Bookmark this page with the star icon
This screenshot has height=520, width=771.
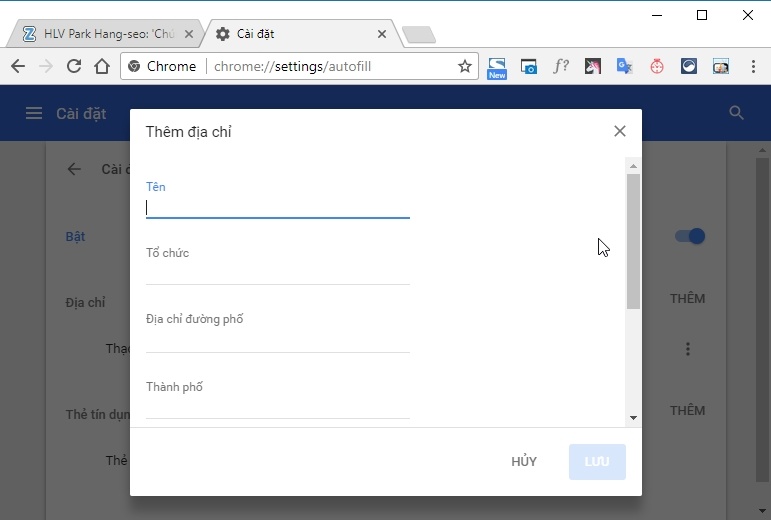465,66
